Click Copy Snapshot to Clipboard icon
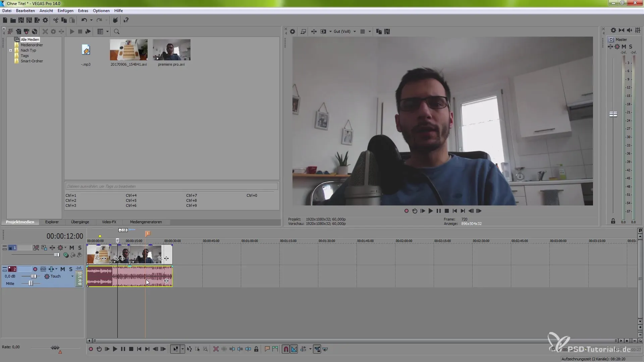 (379, 32)
